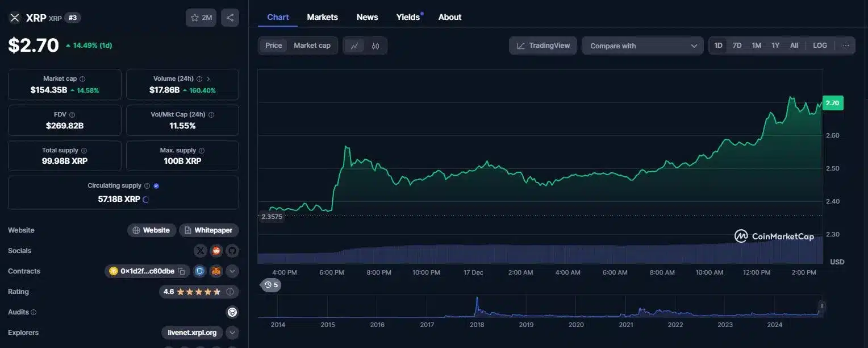
Task: Select the Price chart toggle
Action: pyautogui.click(x=273, y=45)
